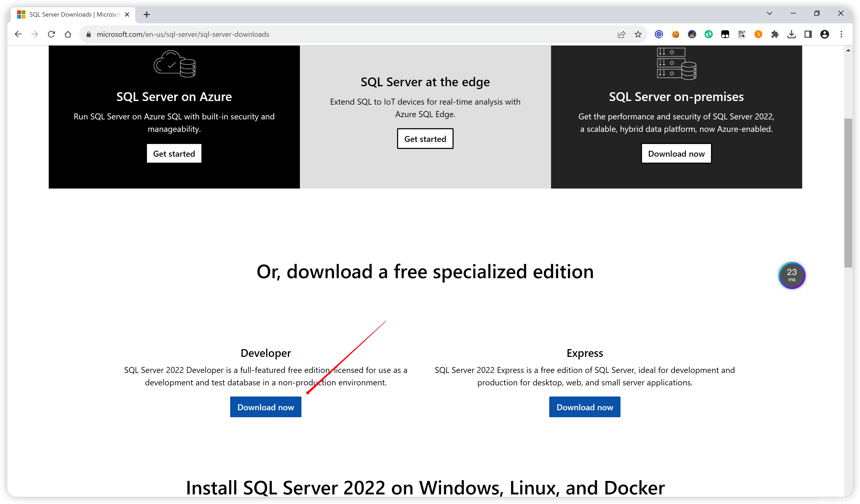
Task: Click the on-premises server rack icon
Action: coord(676,64)
